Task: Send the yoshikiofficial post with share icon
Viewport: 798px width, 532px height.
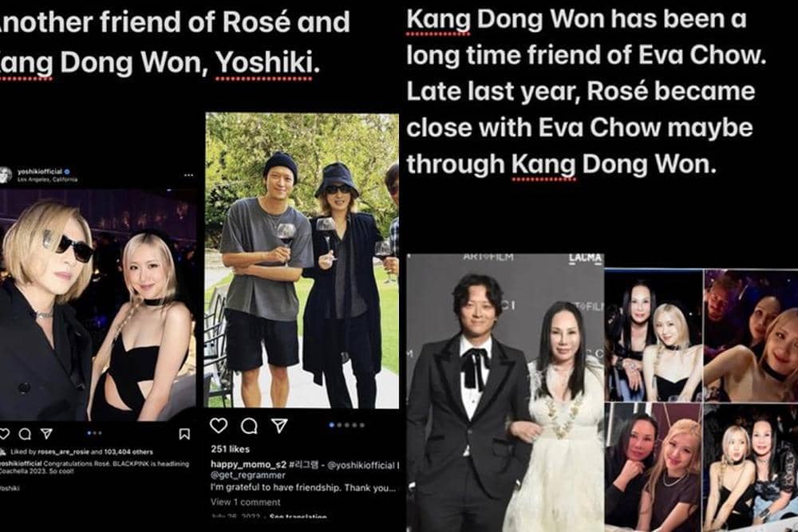Action: point(46,434)
